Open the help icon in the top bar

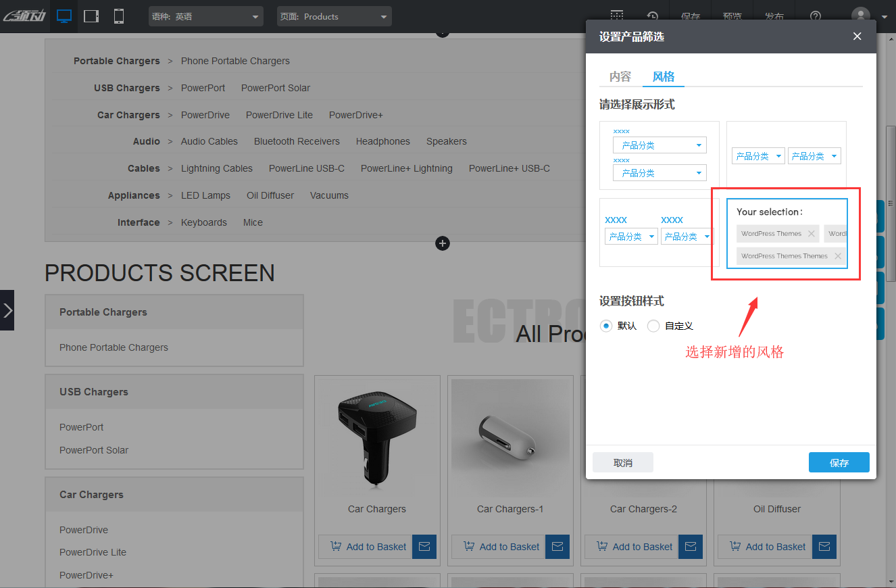pyautogui.click(x=815, y=15)
